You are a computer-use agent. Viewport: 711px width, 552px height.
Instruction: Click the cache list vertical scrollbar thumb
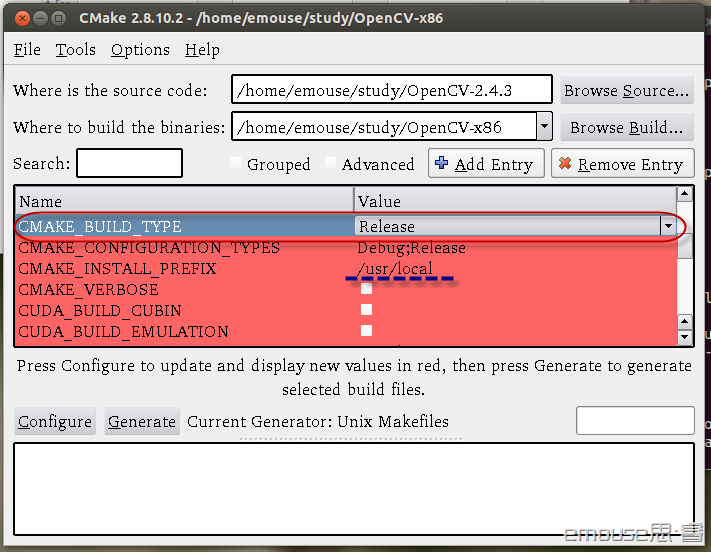tap(684, 245)
